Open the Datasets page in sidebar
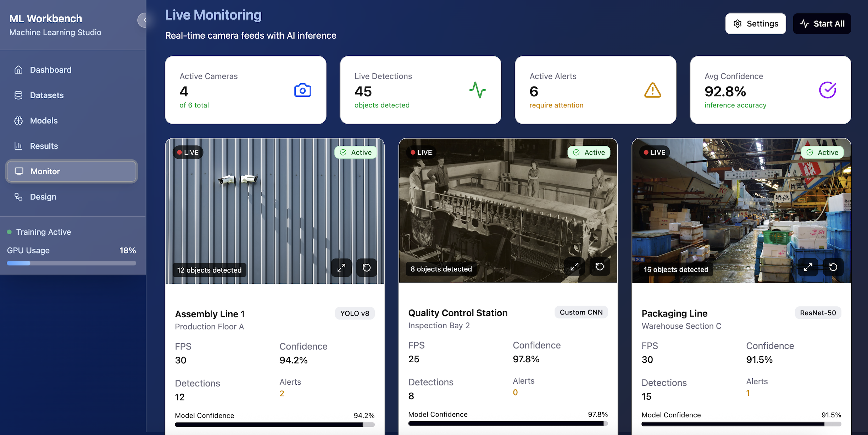The image size is (868, 435). [x=46, y=95]
